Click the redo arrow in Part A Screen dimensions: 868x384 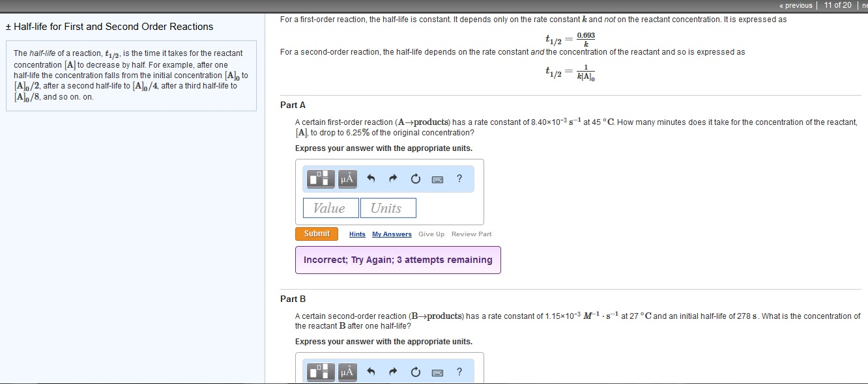point(393,179)
